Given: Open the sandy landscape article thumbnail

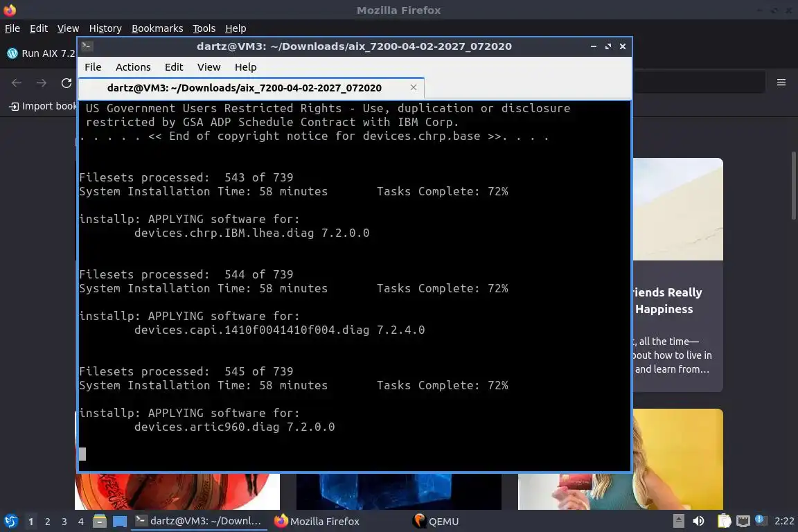Looking at the screenshot, I should click(x=677, y=209).
